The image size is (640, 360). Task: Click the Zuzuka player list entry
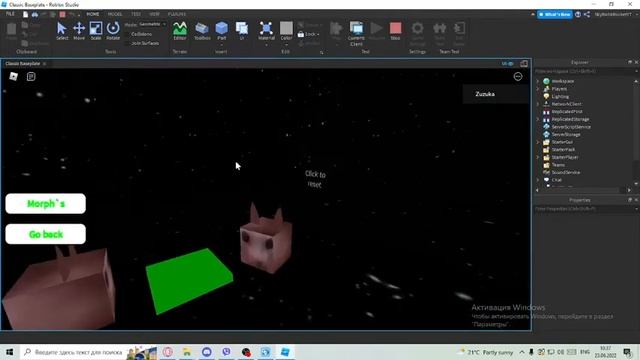click(495, 94)
